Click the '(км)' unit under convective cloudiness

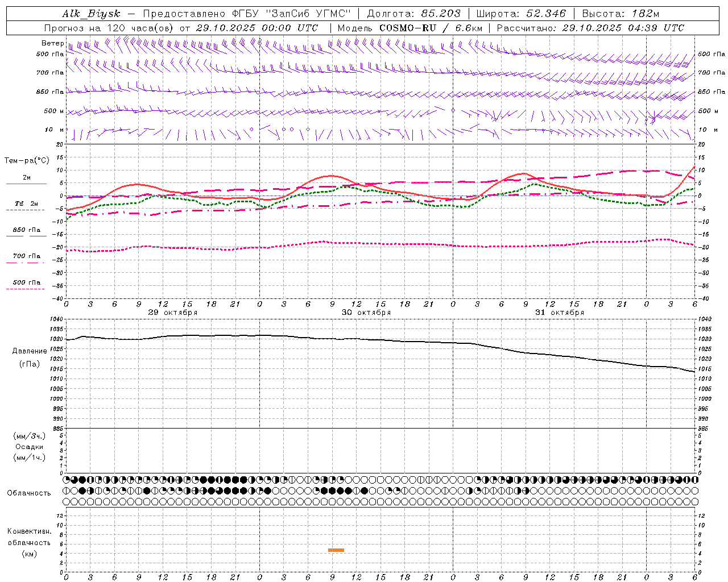(30, 554)
